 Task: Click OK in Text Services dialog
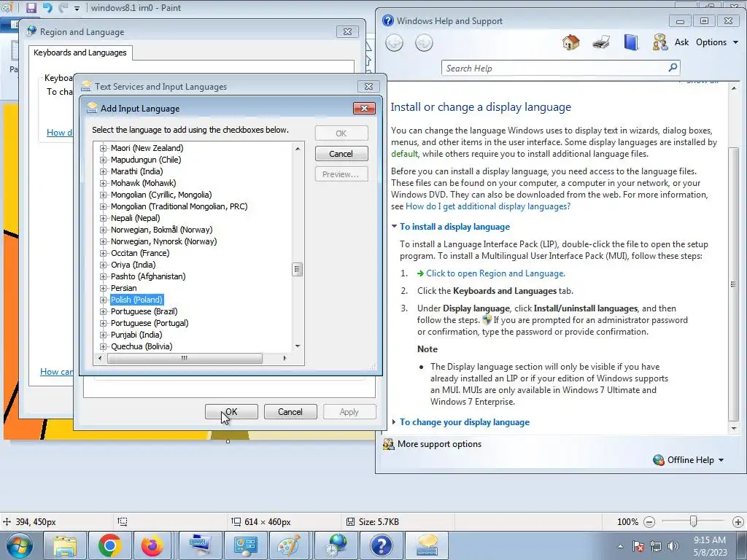point(231,412)
